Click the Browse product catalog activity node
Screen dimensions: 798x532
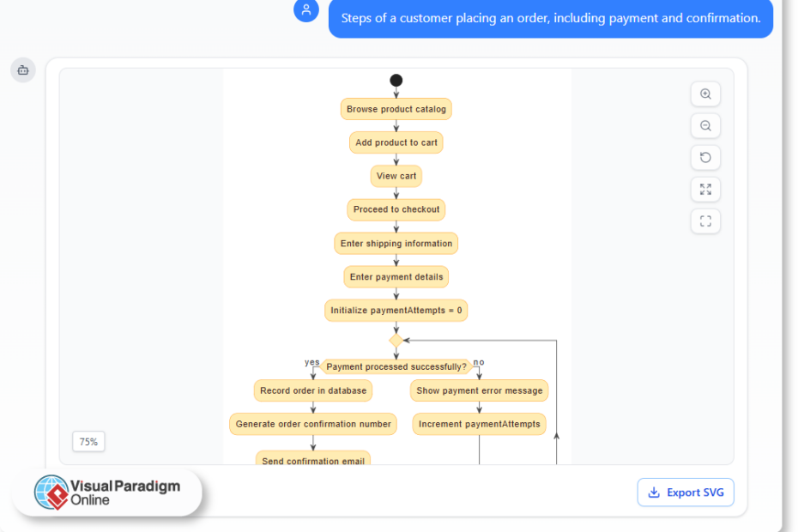tap(396, 109)
